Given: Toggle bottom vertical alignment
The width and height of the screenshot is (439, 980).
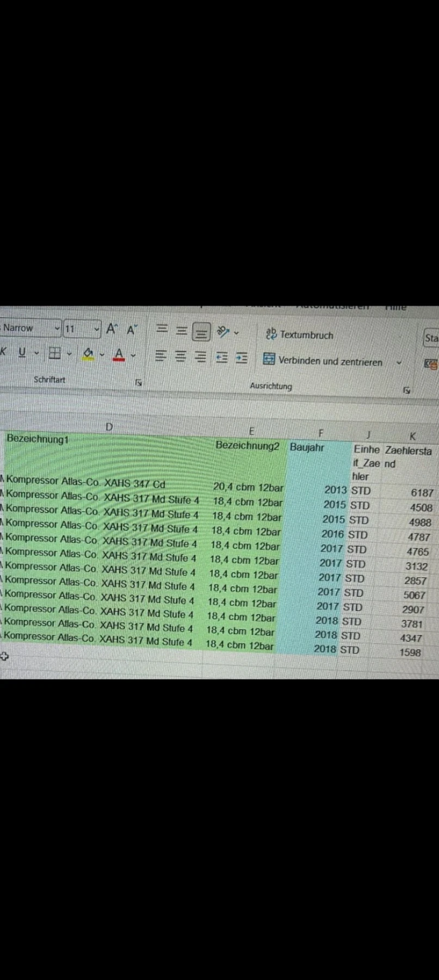Looking at the screenshot, I should point(201,331).
